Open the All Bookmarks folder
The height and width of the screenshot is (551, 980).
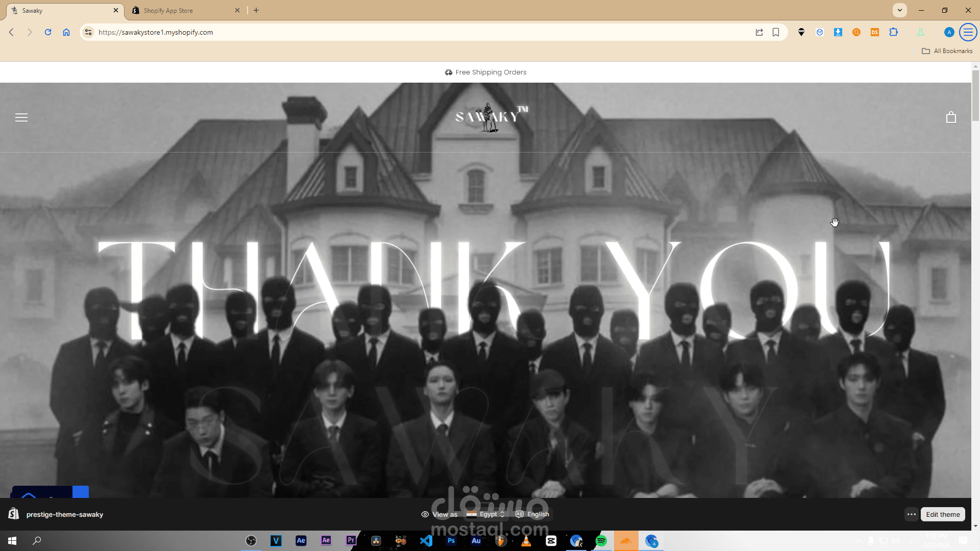947,51
